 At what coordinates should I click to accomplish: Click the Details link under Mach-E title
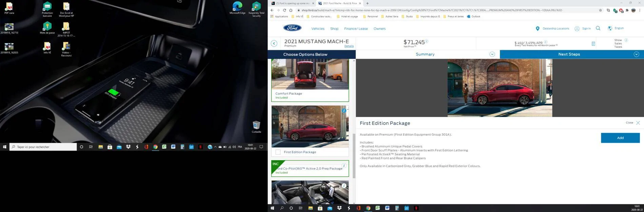(x=349, y=46)
